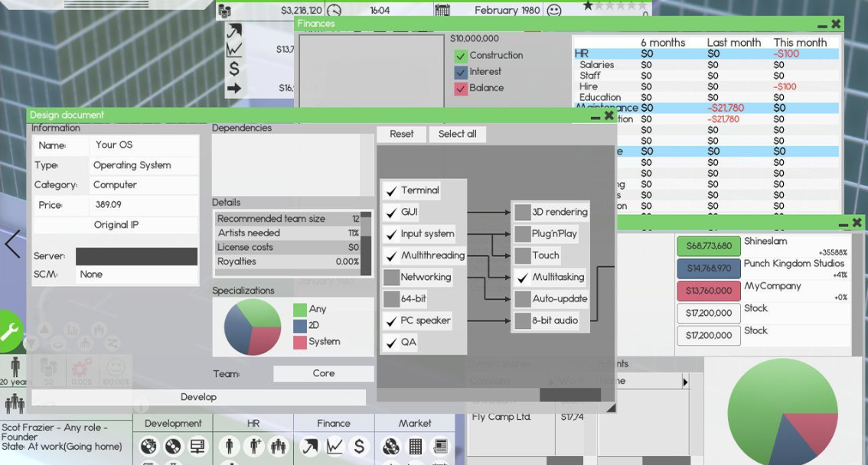Enable the 3D rendering feature
868x465 pixels.
pos(523,213)
